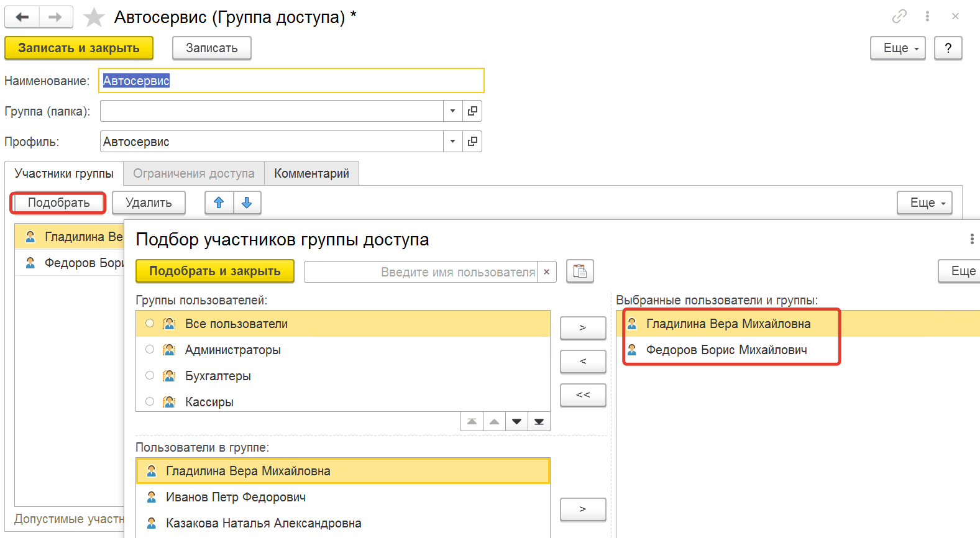Select the Кассиры radio button
980x538 pixels.
tap(150, 401)
